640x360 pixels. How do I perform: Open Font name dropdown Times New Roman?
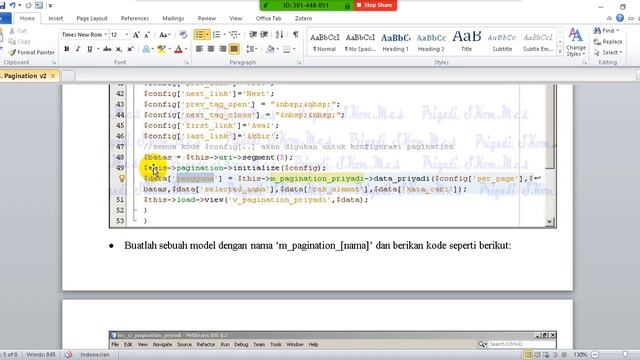[x=106, y=35]
